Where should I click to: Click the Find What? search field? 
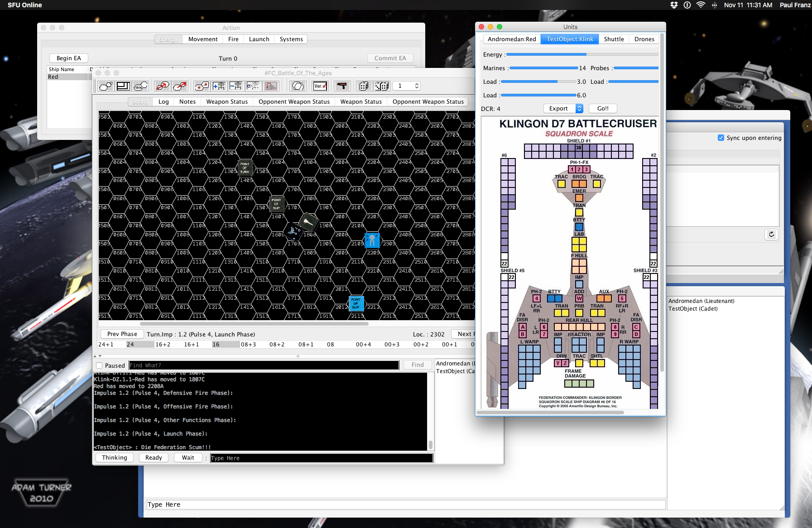[x=264, y=365]
